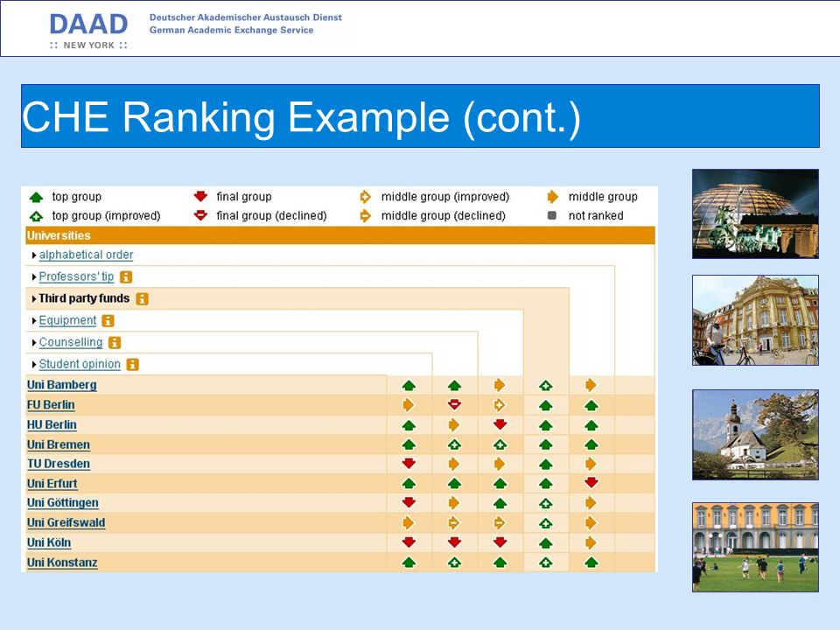
Task: Click the legend's grey not ranked square
Action: pos(552,215)
